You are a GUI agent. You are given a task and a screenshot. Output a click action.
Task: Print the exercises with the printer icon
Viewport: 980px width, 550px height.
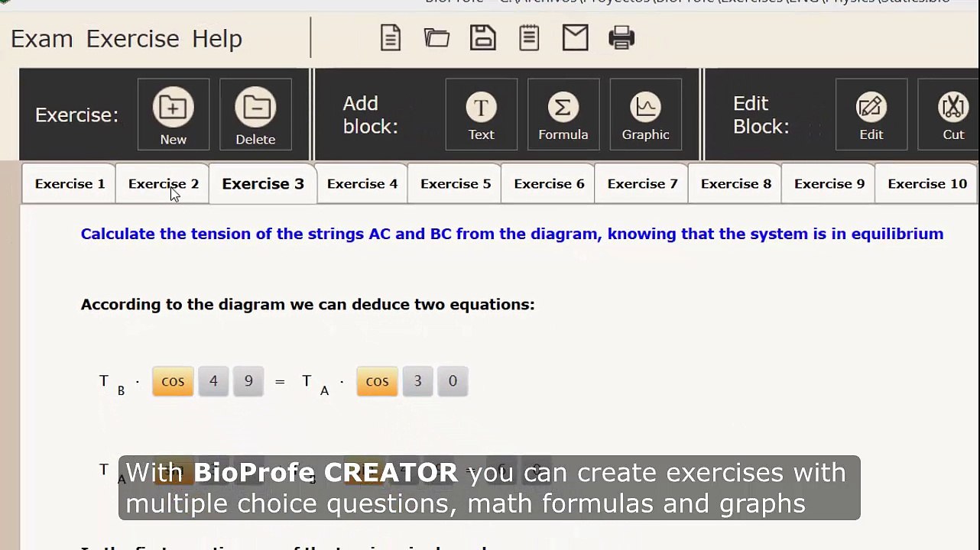tap(621, 38)
